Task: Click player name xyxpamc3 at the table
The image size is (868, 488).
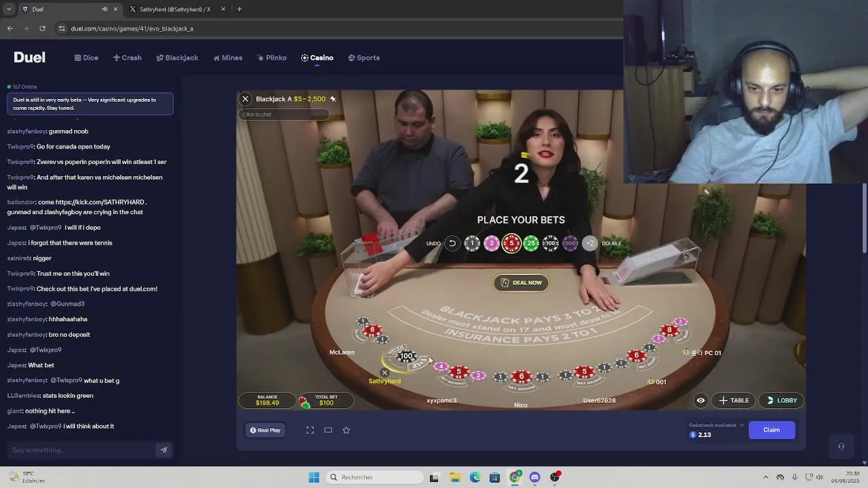Action: [441, 401]
